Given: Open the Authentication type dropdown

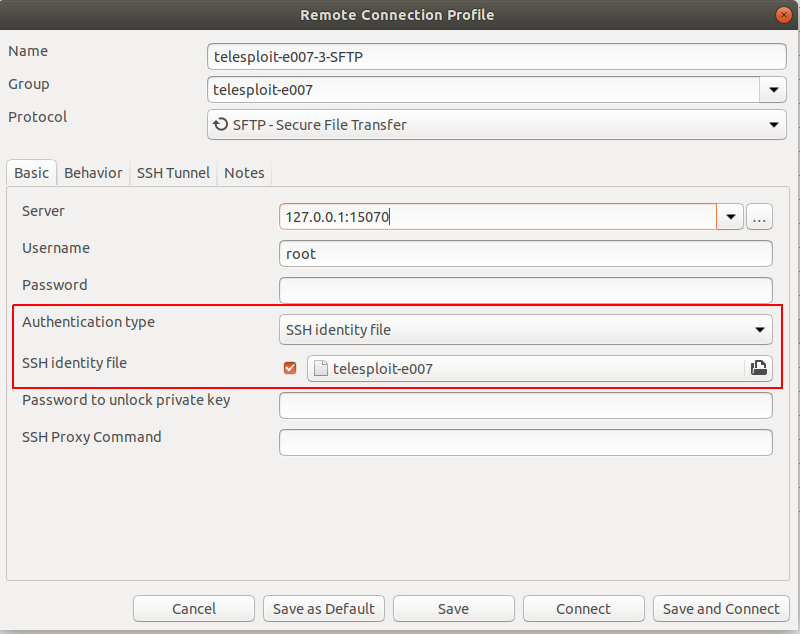Looking at the screenshot, I should (x=526, y=329).
